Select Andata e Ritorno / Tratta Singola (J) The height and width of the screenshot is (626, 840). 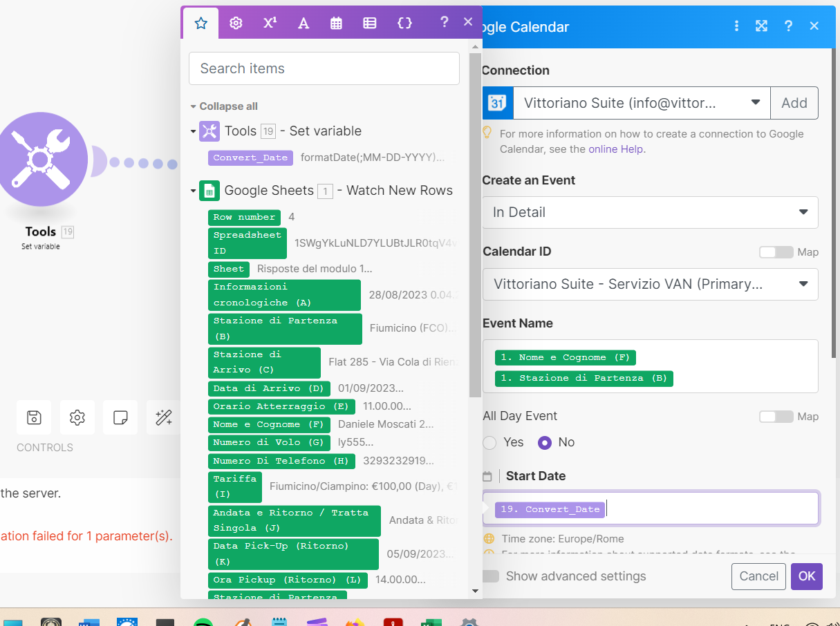(x=295, y=520)
